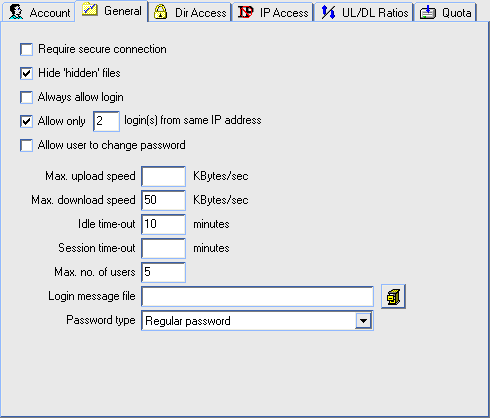Check Always allow login

(26, 97)
